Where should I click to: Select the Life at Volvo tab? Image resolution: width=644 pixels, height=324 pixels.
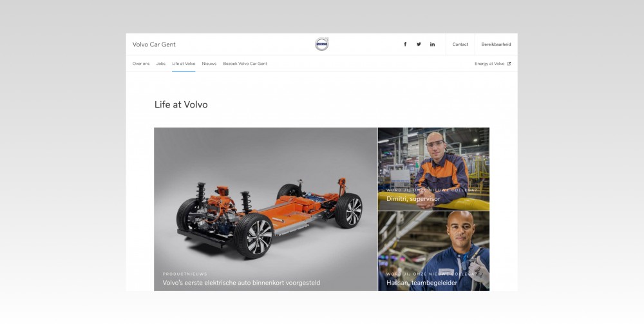point(184,64)
